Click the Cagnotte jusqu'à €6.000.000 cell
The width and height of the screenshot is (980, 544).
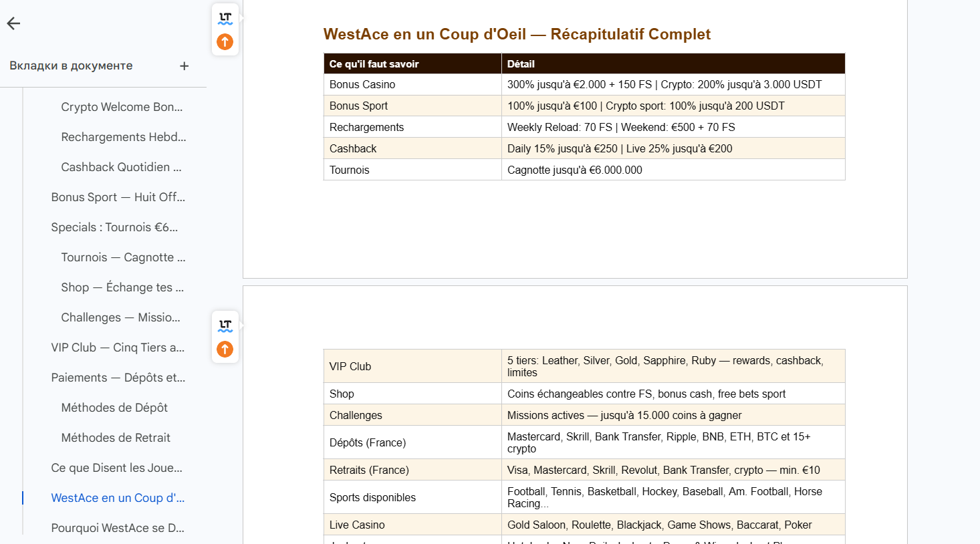[x=673, y=170]
